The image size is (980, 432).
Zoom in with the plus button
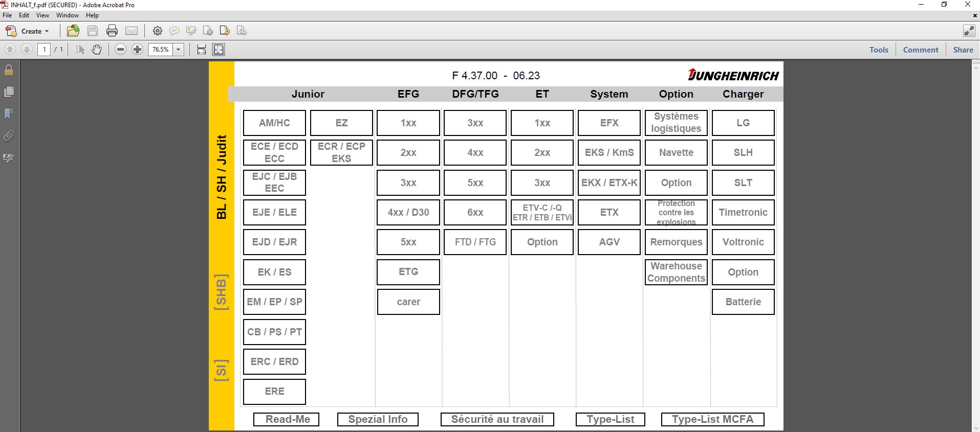coord(137,50)
